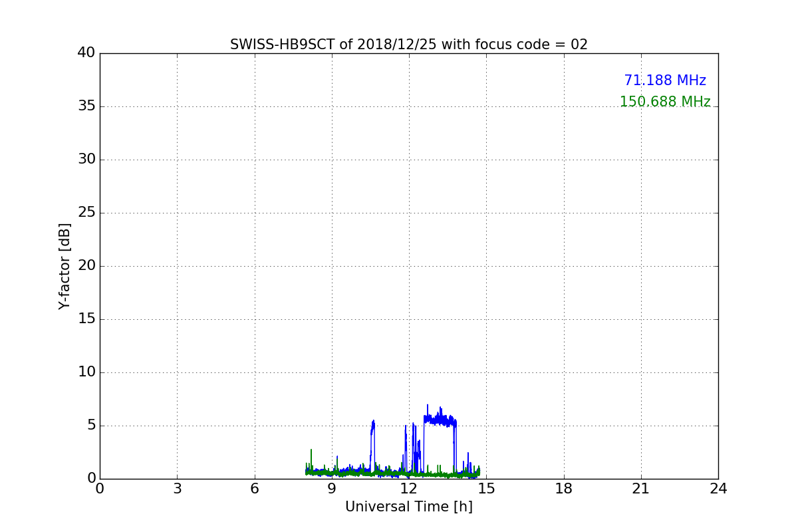
Task: Click the Y-factor [dB] axis label
Action: click(65, 266)
